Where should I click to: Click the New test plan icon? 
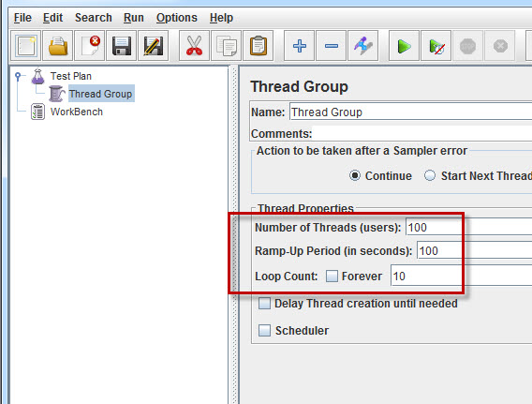(x=26, y=46)
